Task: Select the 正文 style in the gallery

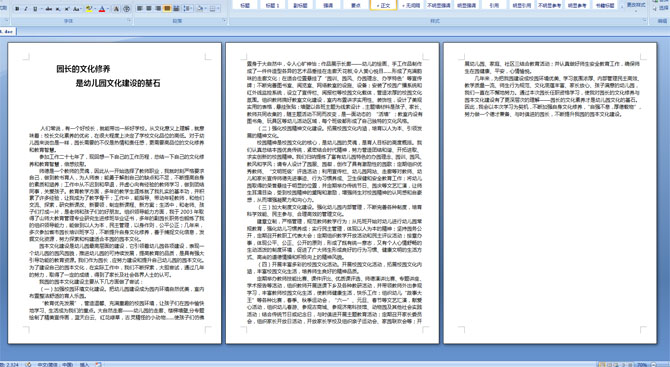Action: pos(383,5)
